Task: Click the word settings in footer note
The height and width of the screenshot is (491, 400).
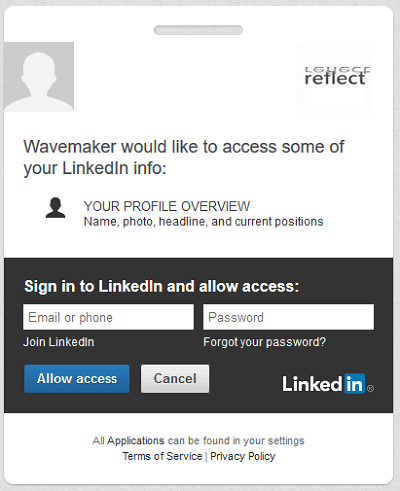Action: 286,441
